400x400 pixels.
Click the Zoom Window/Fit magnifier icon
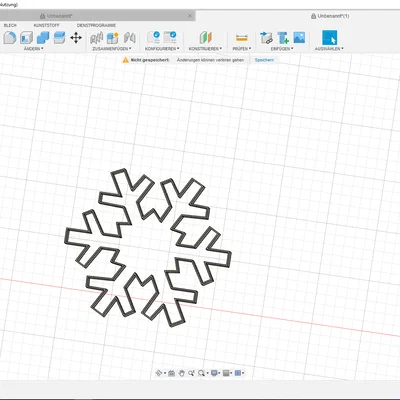pyautogui.click(x=201, y=373)
